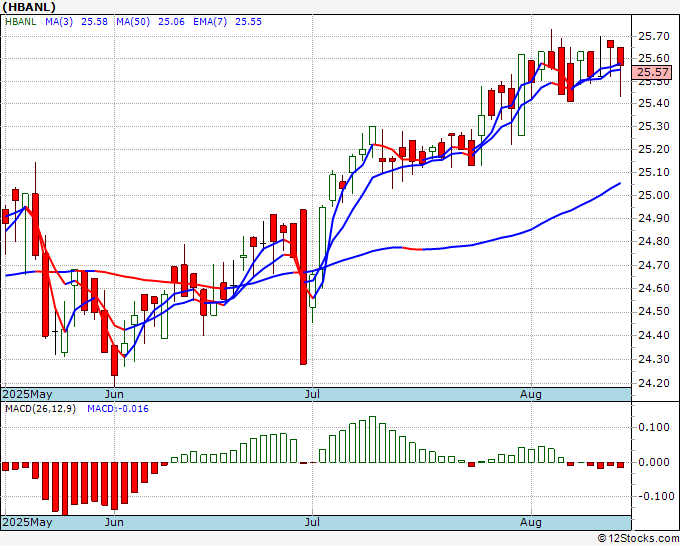Click the tallest green MACD histogram bar
The height and width of the screenshot is (546, 680).
tap(372, 439)
